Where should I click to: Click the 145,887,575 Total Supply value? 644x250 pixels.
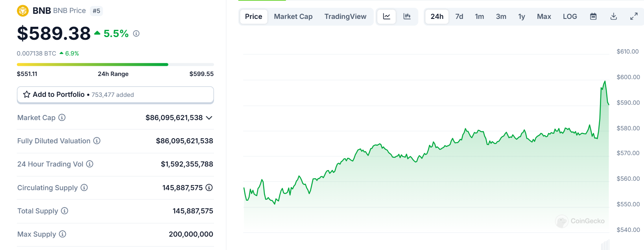coord(193,211)
